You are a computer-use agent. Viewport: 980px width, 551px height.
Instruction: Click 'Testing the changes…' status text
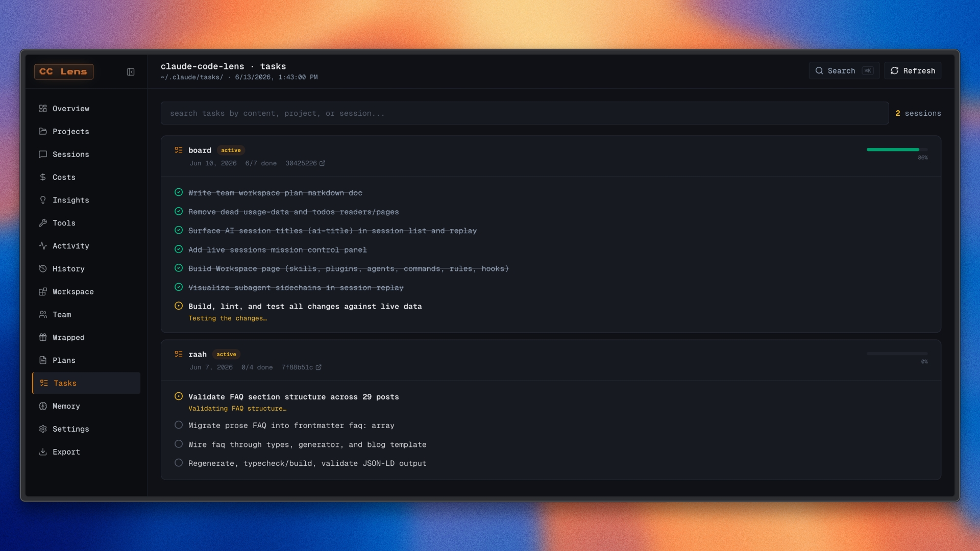(228, 318)
